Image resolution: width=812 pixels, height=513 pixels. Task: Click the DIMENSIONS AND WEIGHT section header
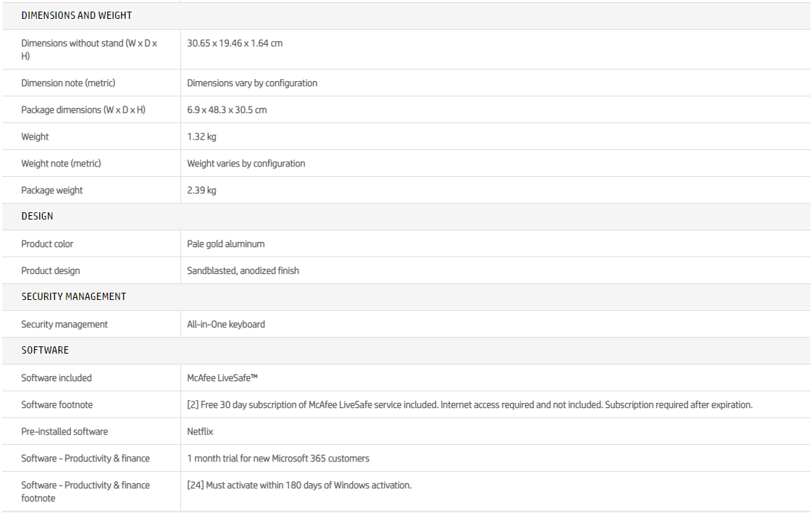click(77, 15)
